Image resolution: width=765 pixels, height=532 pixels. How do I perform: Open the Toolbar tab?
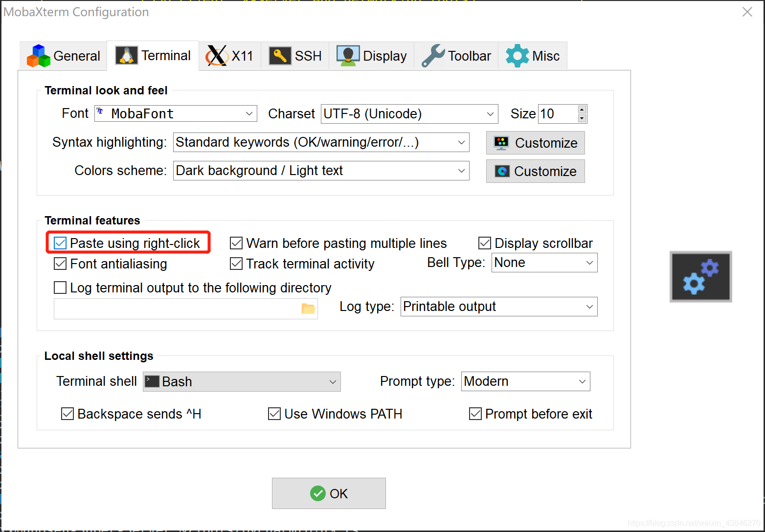pos(456,56)
